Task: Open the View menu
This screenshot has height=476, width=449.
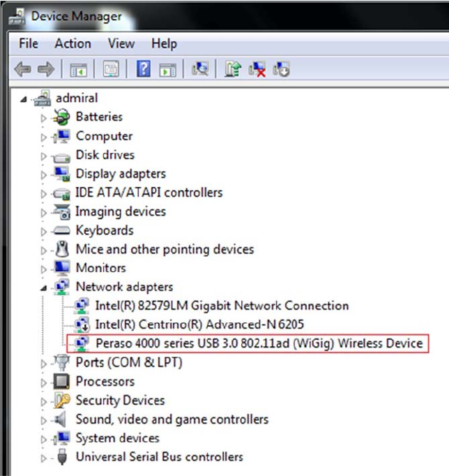Action: [x=121, y=43]
